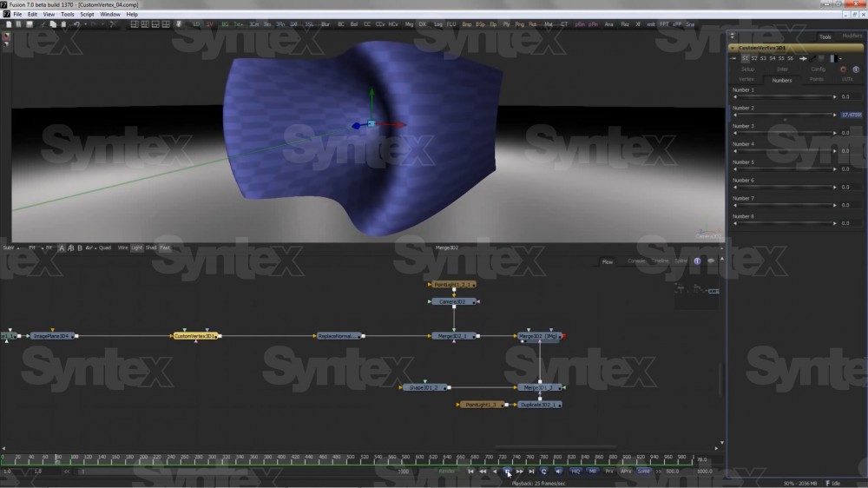Toggle HiQ high quality mode
This screenshot has height=488, width=868.
click(x=575, y=471)
